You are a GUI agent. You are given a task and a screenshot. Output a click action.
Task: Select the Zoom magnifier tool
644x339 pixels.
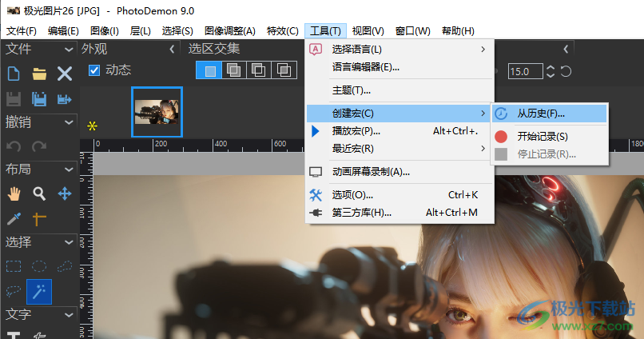pyautogui.click(x=39, y=193)
